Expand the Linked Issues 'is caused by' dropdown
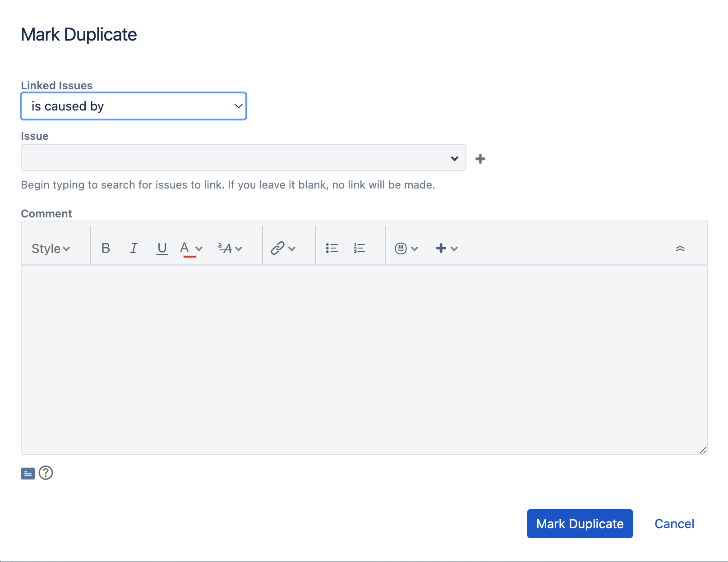Image resolution: width=728 pixels, height=562 pixels. (134, 106)
